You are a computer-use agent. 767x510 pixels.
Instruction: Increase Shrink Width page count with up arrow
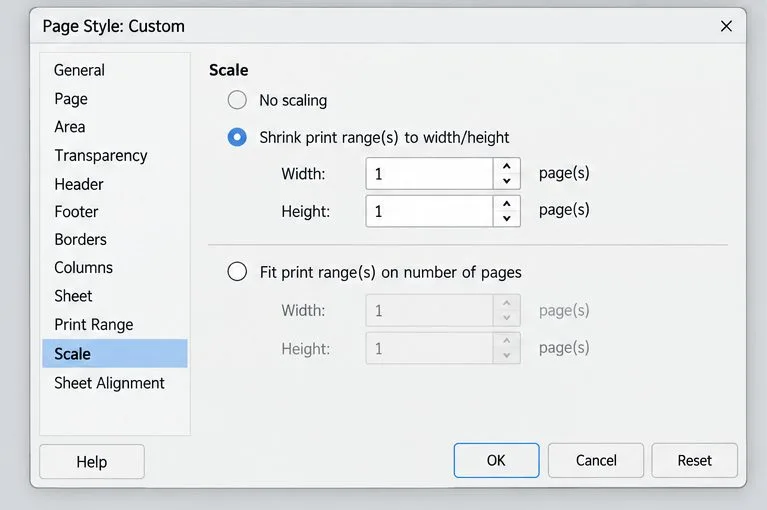507,166
